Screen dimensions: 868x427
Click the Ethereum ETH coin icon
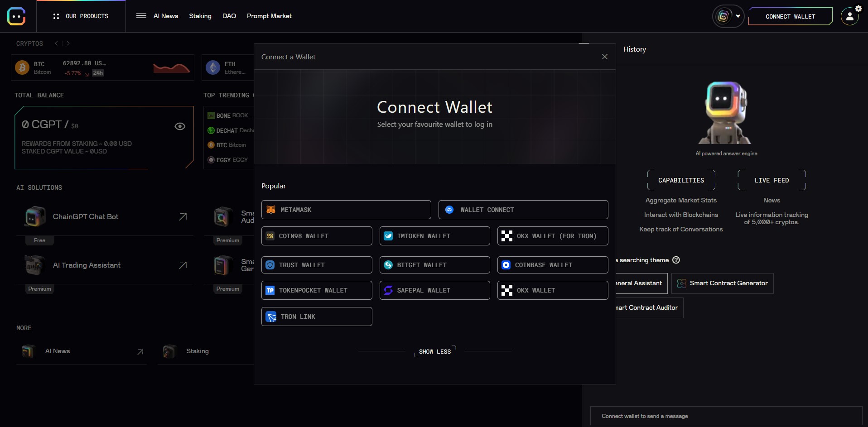(x=213, y=67)
